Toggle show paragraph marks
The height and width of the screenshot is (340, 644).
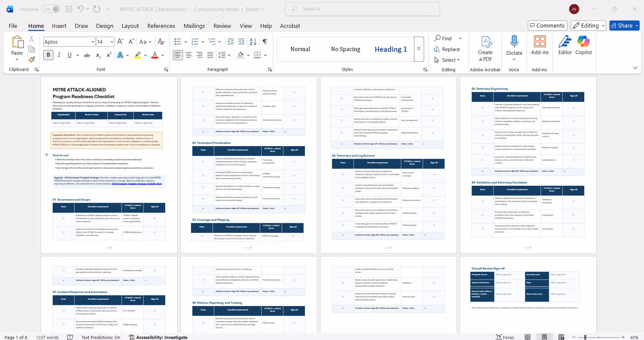pos(265,42)
